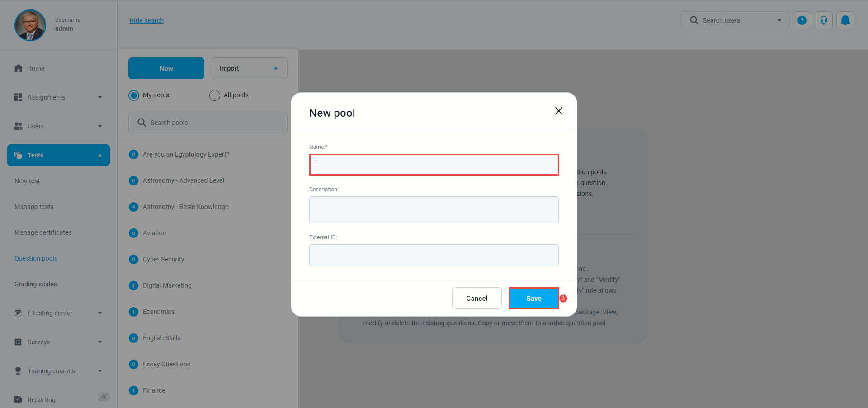Viewport: 868px width, 408px height.
Task: Select the All pools radio button
Action: [215, 95]
